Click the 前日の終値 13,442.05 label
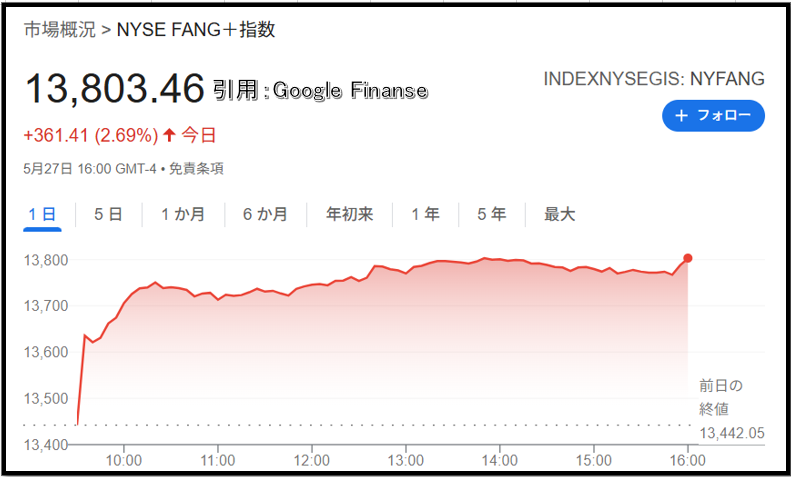The width and height of the screenshot is (791, 477). tap(731, 409)
